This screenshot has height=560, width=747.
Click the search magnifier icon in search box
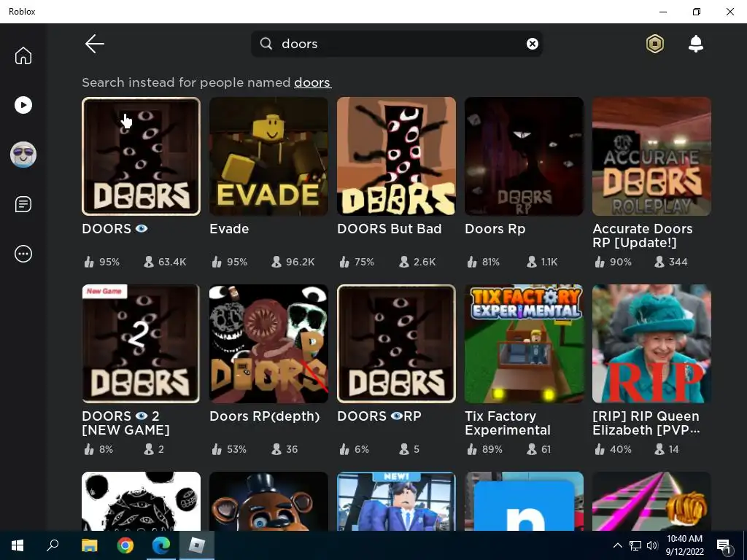[x=266, y=44]
